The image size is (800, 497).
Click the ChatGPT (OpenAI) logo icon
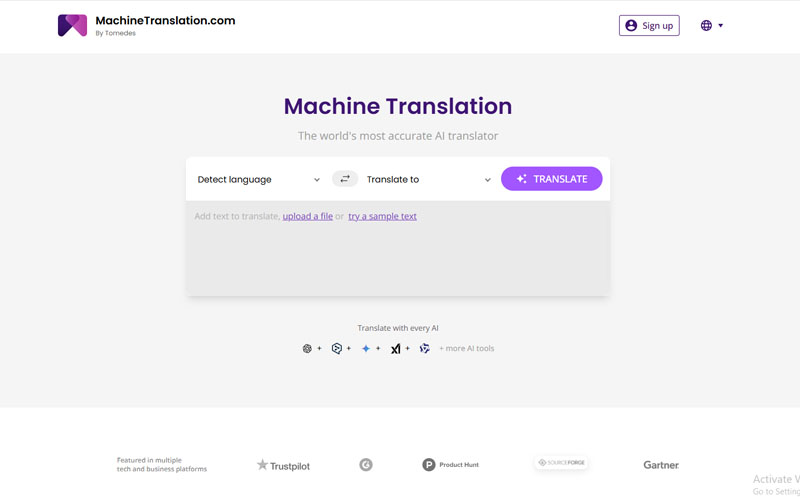(x=307, y=349)
